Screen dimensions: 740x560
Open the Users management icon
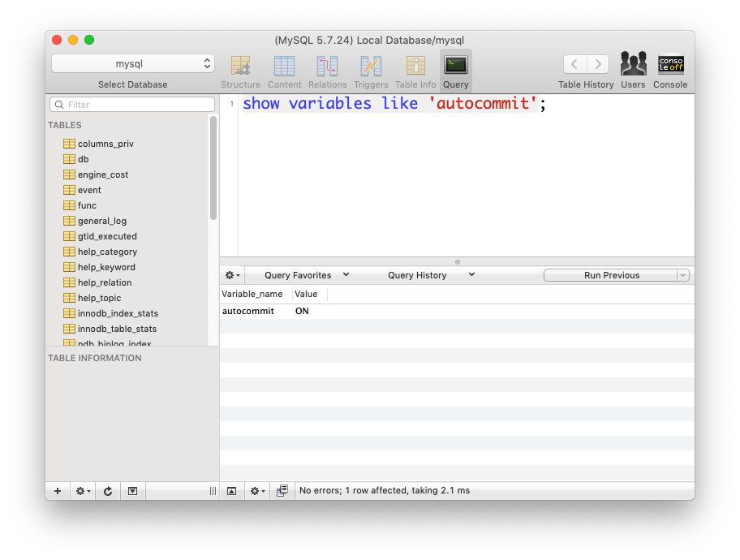pos(633,71)
